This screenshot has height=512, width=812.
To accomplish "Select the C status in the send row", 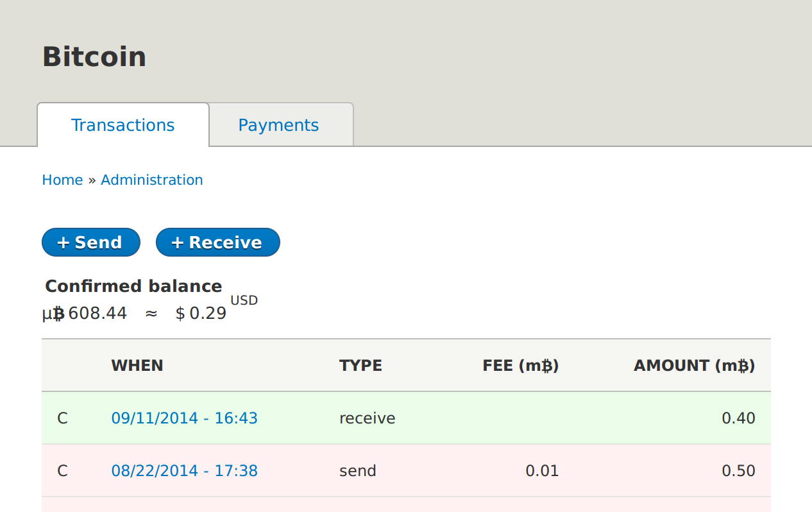I will [x=62, y=471].
